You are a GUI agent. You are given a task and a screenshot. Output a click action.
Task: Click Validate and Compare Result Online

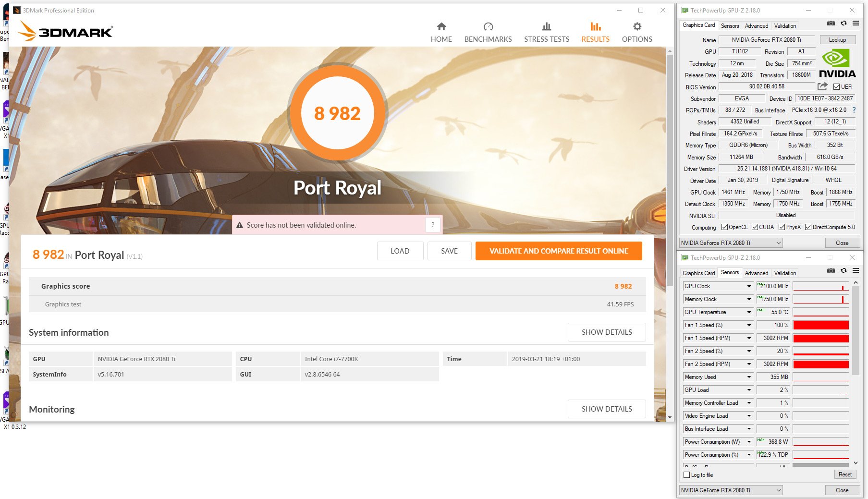tap(558, 251)
